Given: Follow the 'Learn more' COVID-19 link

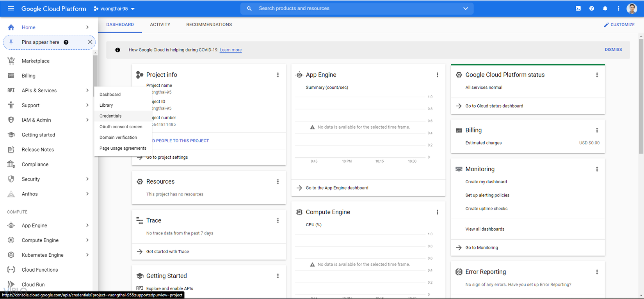Looking at the screenshot, I should pyautogui.click(x=231, y=50).
